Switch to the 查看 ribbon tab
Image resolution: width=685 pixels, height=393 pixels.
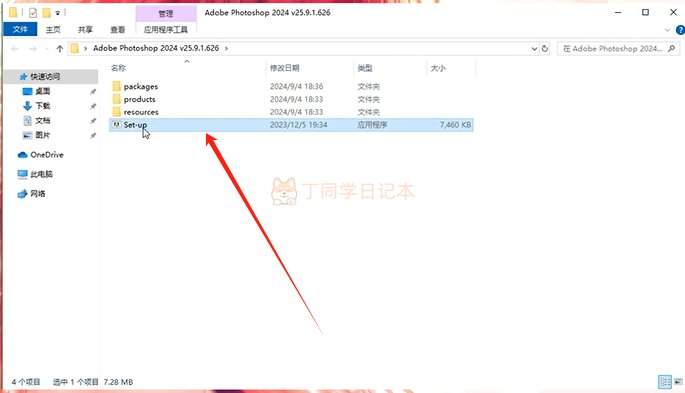tap(117, 29)
